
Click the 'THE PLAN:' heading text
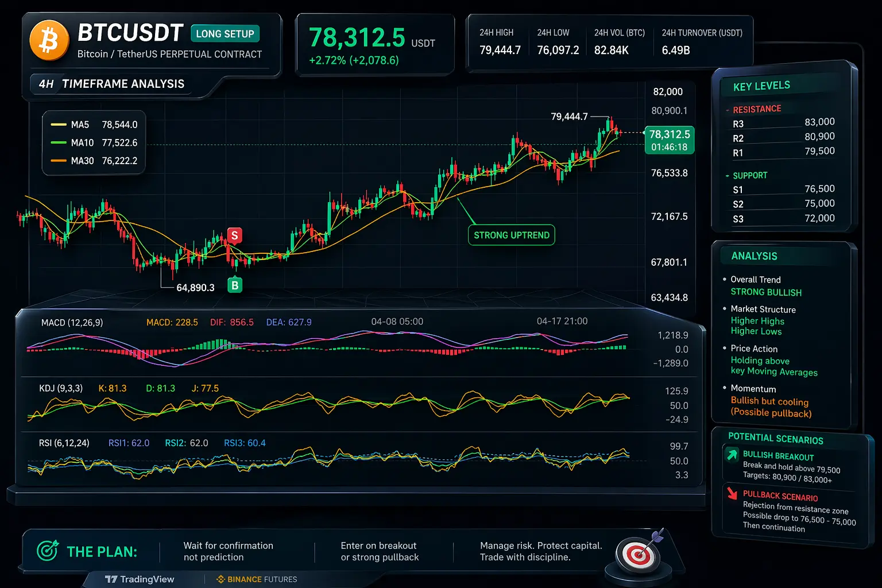click(x=102, y=552)
